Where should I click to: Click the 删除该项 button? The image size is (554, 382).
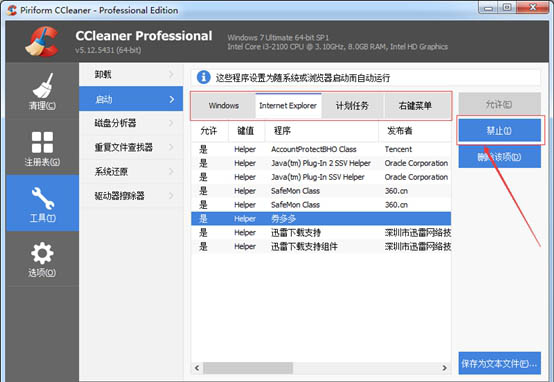[499, 157]
